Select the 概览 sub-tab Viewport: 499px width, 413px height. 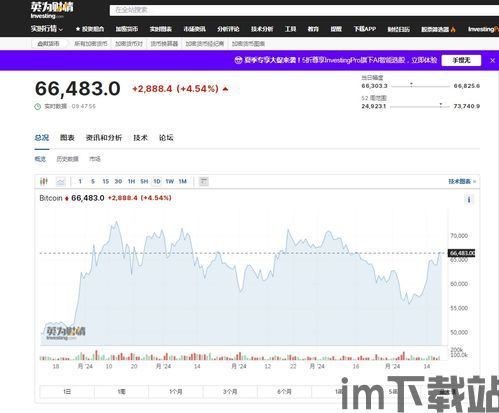pos(40,159)
